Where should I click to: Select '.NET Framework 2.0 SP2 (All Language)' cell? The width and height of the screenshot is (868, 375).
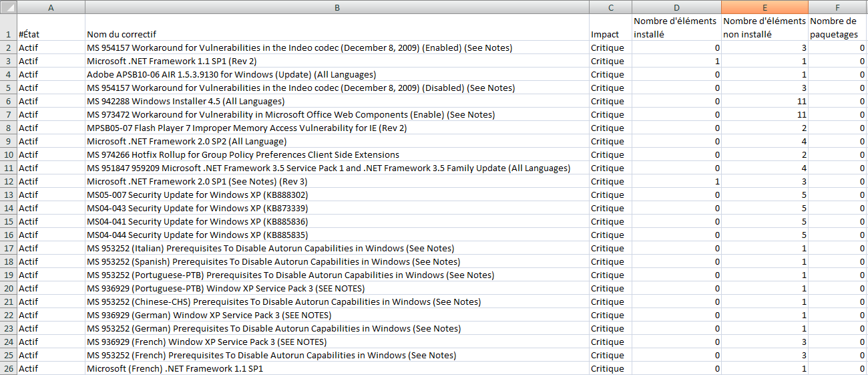click(x=337, y=142)
